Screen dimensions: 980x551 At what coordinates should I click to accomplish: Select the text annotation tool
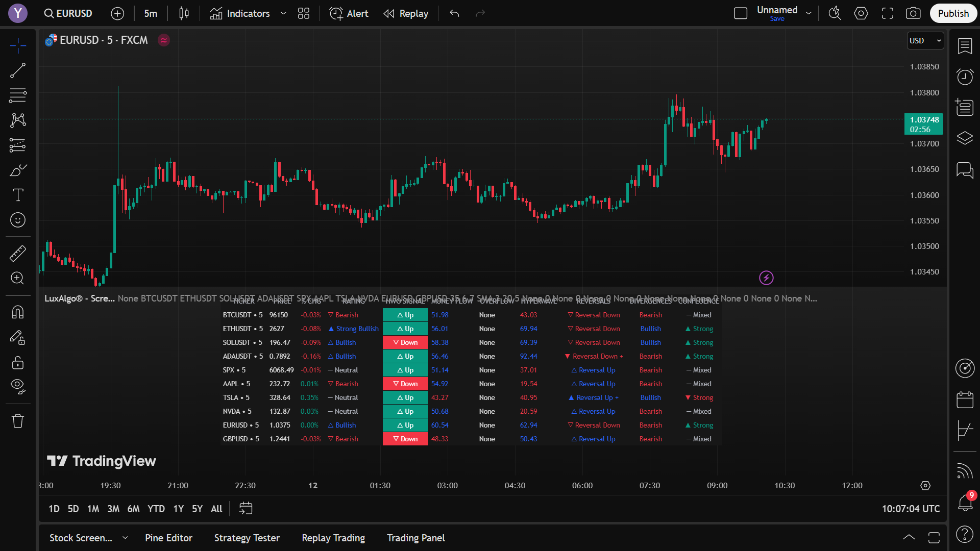[x=18, y=195]
